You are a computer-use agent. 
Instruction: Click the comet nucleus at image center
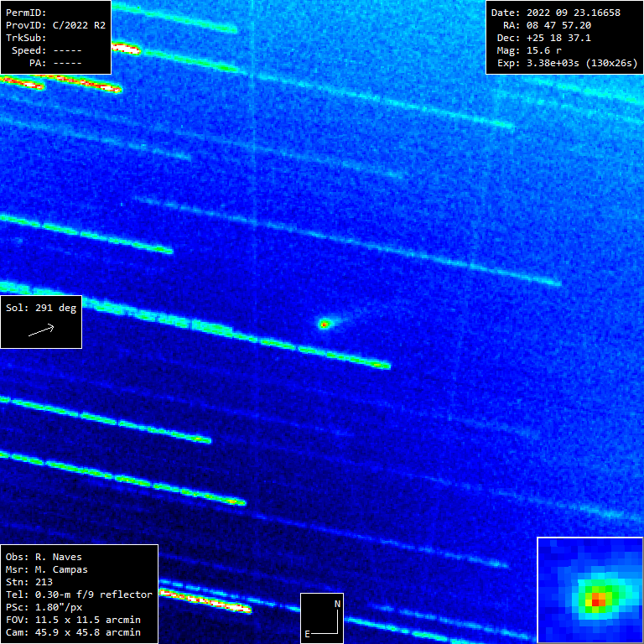tap(325, 325)
